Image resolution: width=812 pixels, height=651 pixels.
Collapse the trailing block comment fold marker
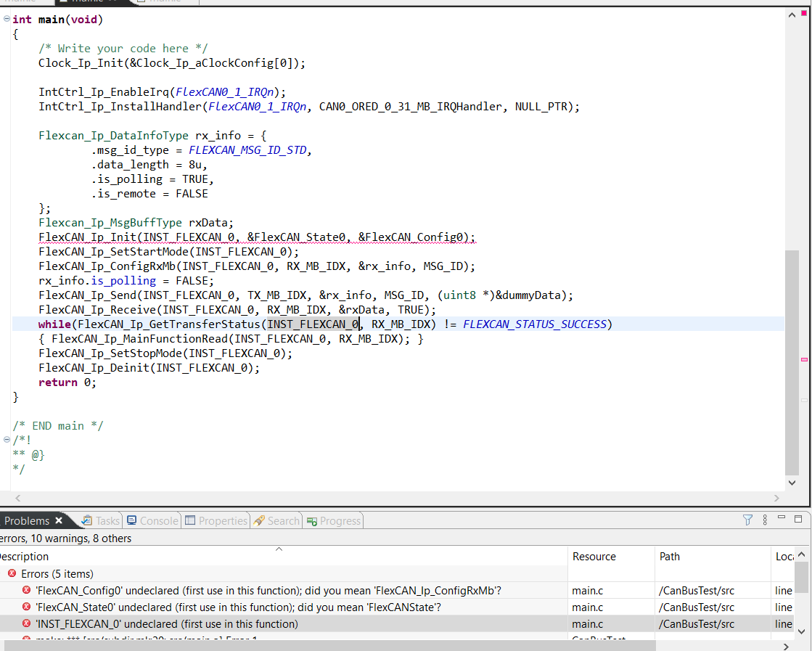5,440
